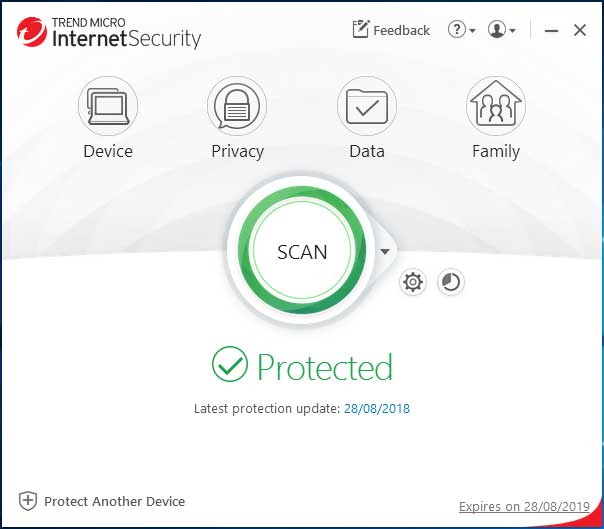This screenshot has width=604, height=529.
Task: Click the shield plus icon
Action: (28, 501)
